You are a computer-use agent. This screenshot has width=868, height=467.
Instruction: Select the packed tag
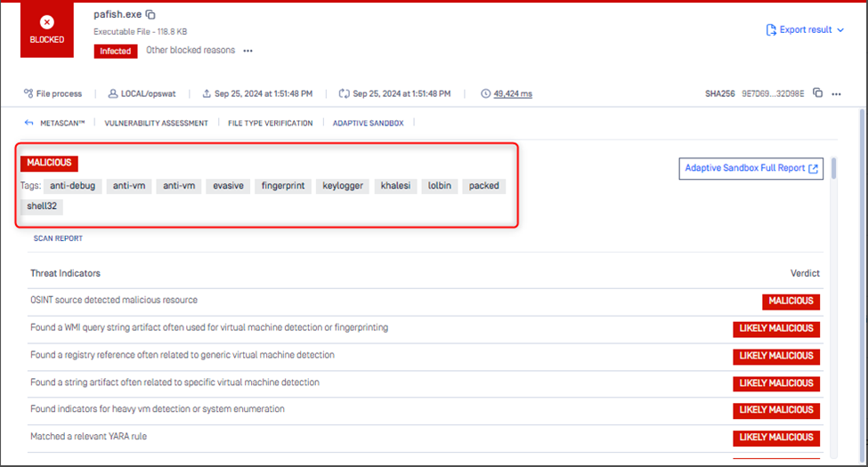point(483,186)
